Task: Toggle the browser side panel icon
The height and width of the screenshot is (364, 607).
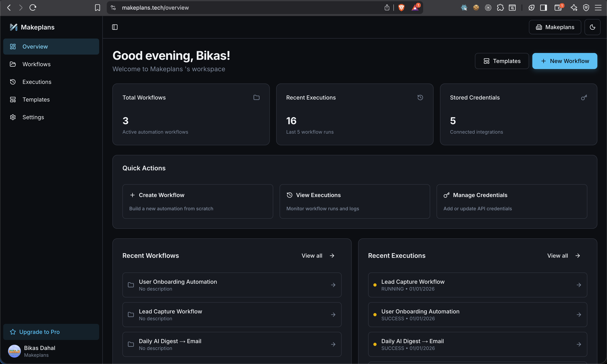Action: [543, 8]
